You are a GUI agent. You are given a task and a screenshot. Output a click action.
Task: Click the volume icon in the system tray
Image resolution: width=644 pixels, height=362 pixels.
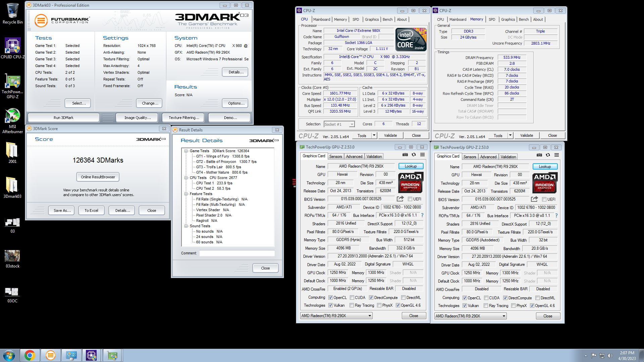tap(610, 356)
